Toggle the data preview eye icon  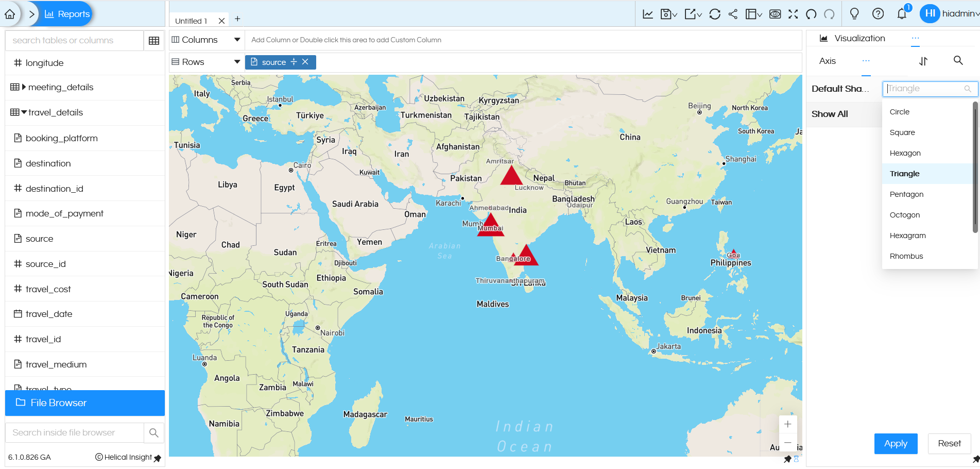pyautogui.click(x=775, y=14)
